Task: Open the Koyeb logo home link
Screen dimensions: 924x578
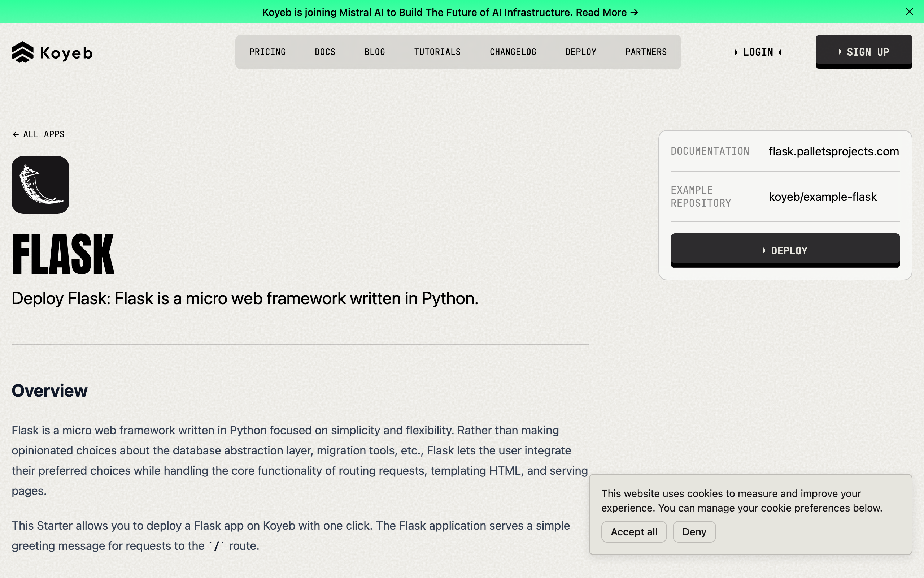Action: coord(52,52)
